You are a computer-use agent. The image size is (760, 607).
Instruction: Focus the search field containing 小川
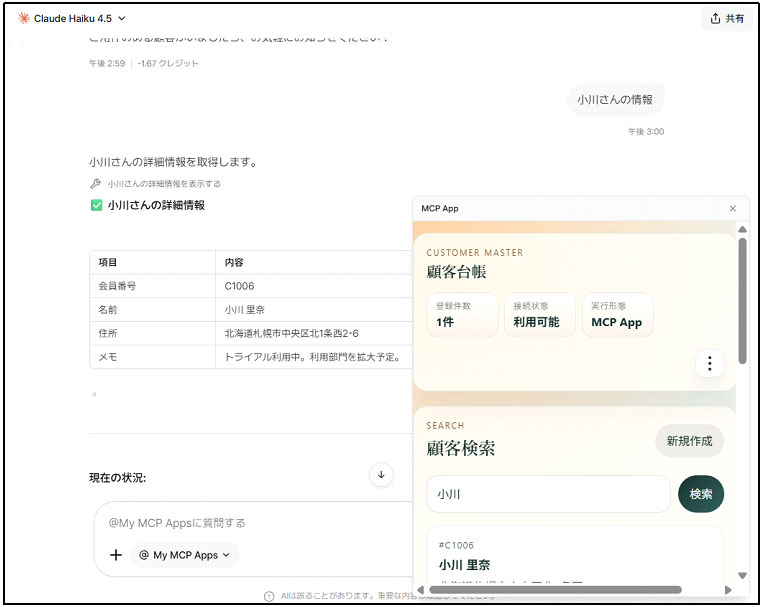coord(548,494)
